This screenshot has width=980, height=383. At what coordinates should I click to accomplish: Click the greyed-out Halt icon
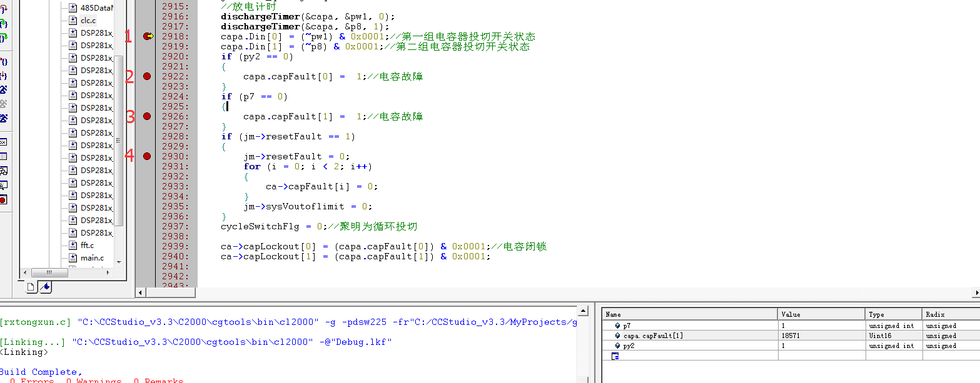[4, 104]
